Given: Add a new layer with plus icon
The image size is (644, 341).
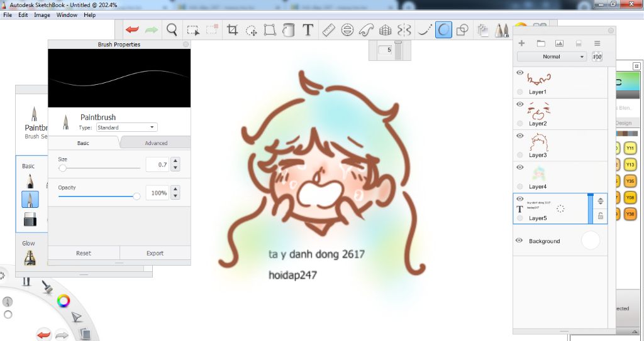Looking at the screenshot, I should (521, 43).
